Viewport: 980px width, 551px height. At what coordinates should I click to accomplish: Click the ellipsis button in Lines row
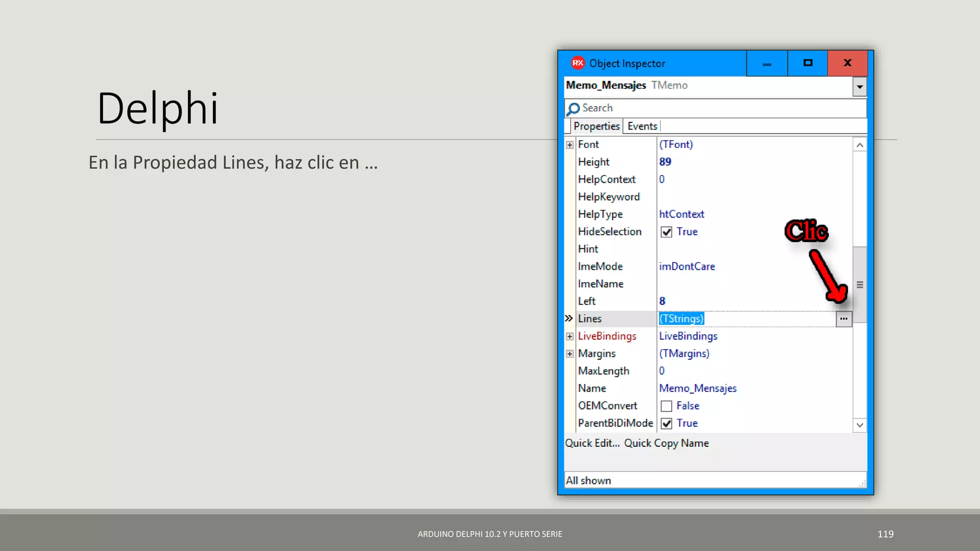pos(844,319)
